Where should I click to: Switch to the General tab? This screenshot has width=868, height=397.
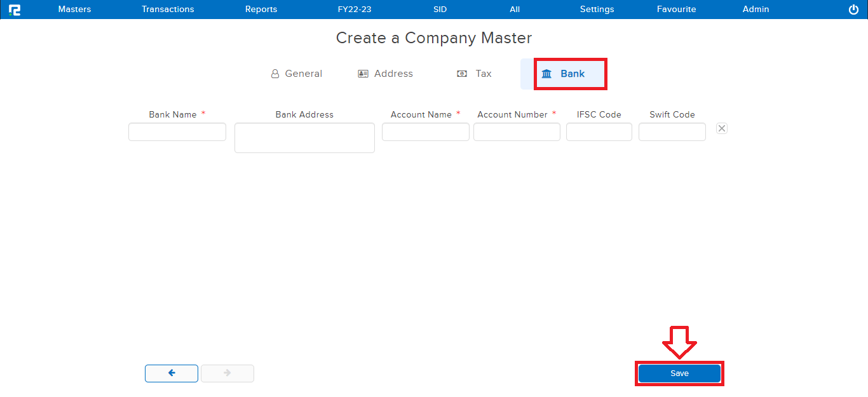click(x=297, y=74)
